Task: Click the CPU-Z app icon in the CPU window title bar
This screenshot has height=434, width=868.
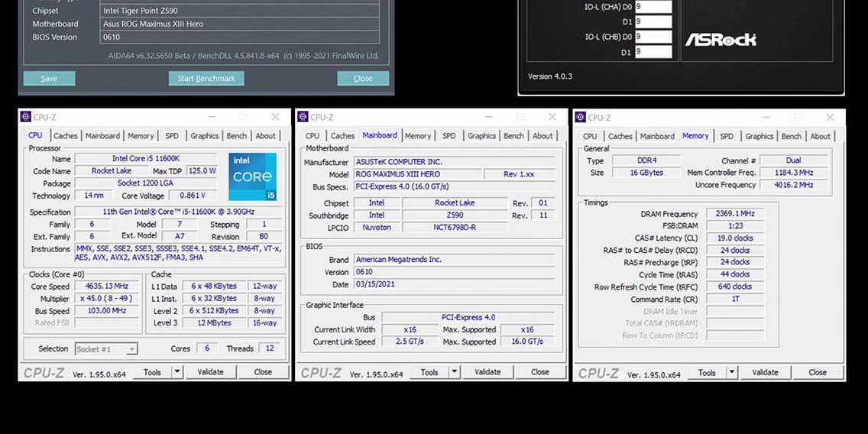Action: click(x=25, y=117)
